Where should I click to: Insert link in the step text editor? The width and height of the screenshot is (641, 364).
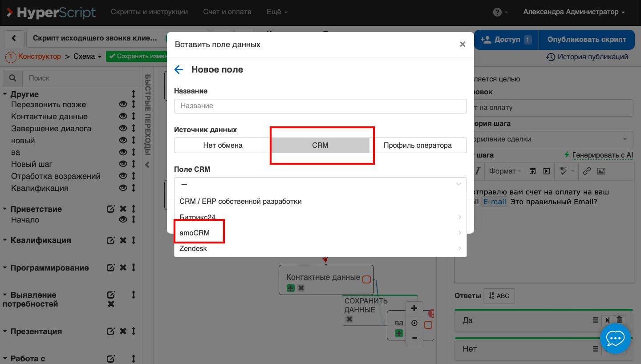587,171
